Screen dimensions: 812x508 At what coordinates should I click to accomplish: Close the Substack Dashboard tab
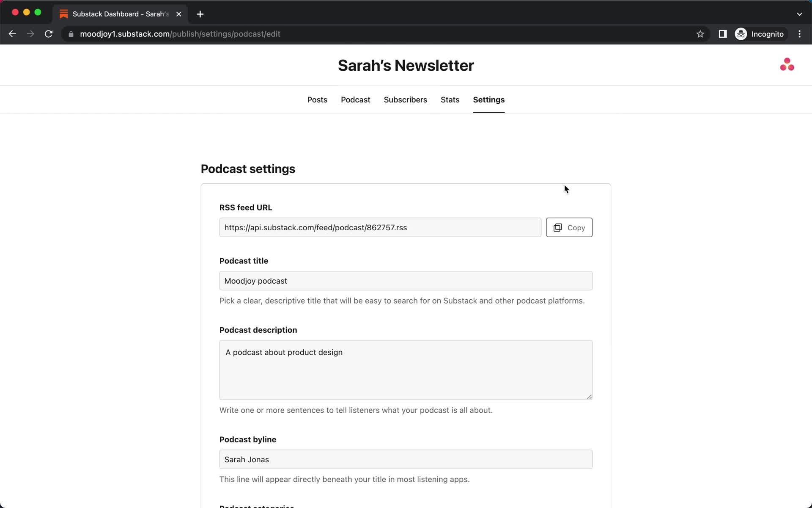click(179, 14)
